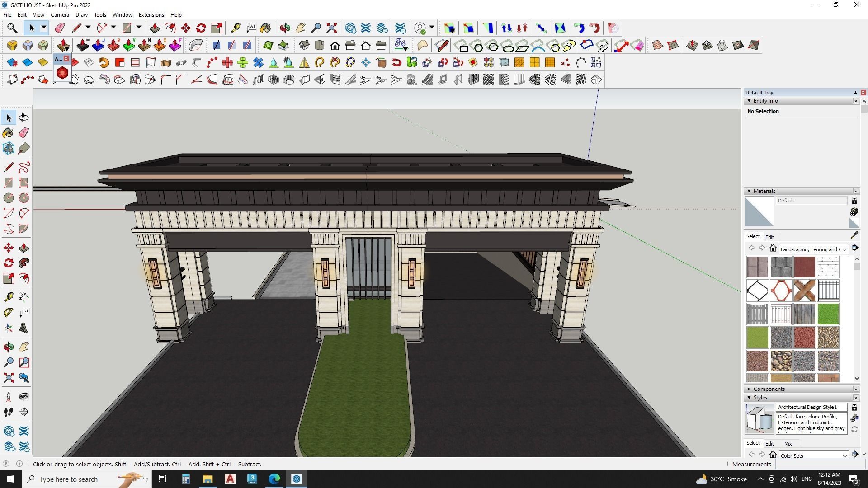Pick the bright green grass material swatch

pyautogui.click(x=828, y=314)
